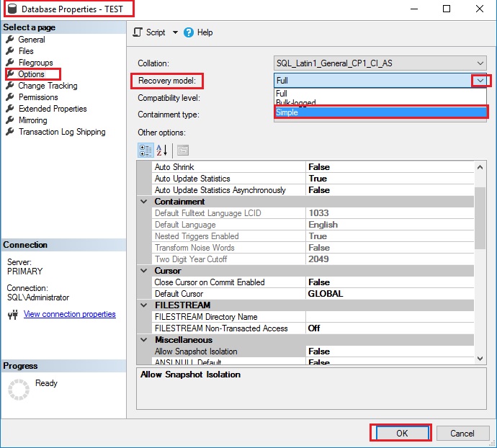Open the Filegroups page
This screenshot has height=448, width=497.
(35, 63)
